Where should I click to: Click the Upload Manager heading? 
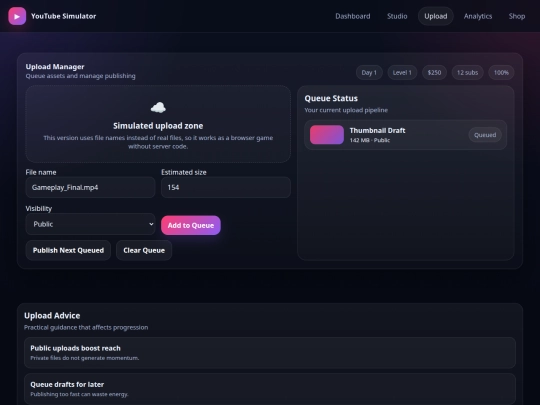(x=55, y=67)
